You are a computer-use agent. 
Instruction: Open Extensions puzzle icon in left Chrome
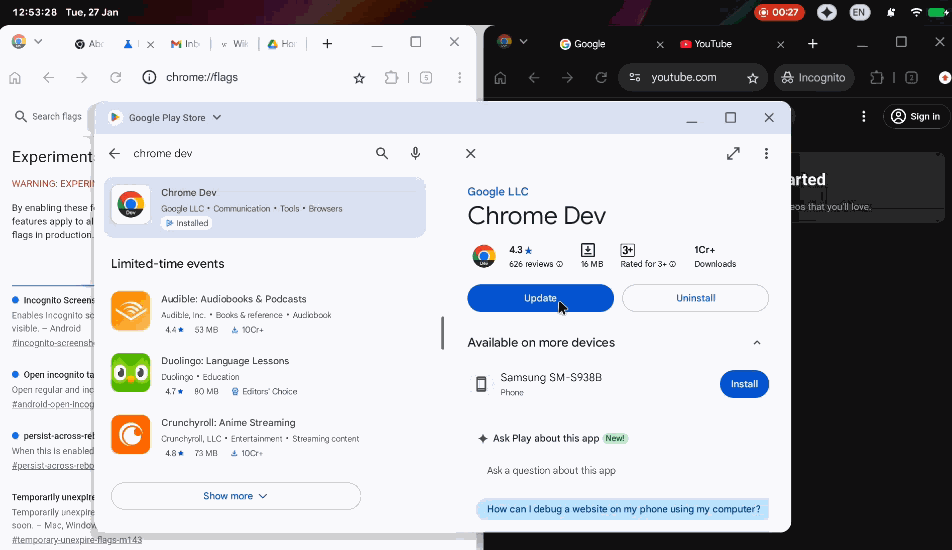pos(392,78)
